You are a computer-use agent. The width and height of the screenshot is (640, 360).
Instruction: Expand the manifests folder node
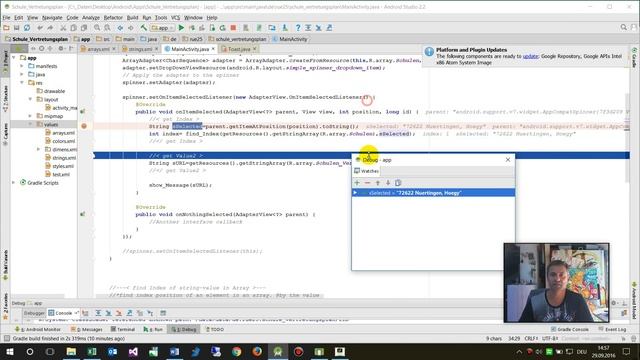(22, 66)
